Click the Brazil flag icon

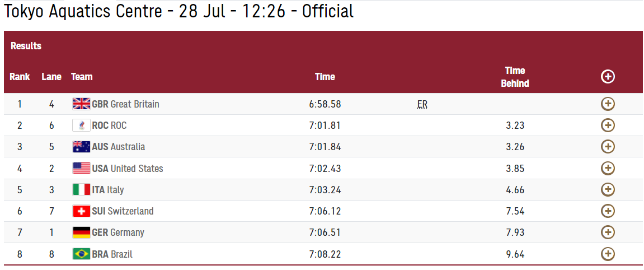[82, 254]
